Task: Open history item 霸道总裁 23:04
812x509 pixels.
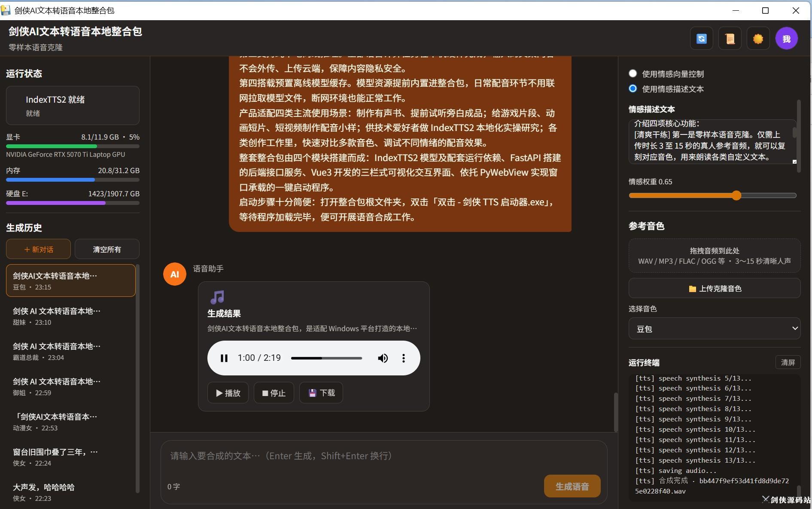Action: 71,351
